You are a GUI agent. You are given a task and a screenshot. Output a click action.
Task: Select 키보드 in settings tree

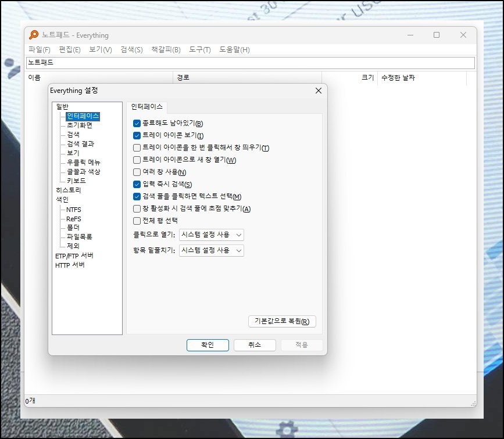[76, 181]
